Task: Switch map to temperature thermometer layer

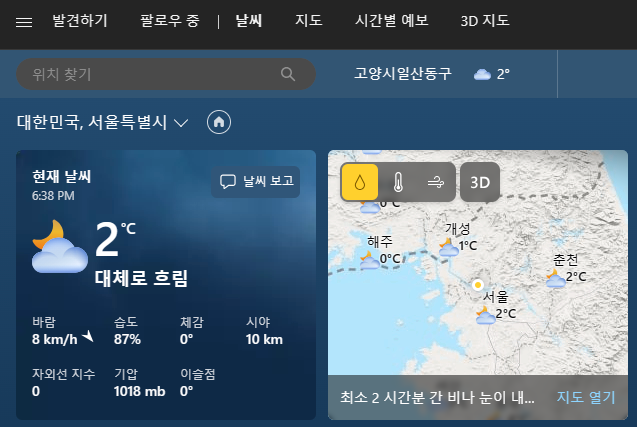Action: (x=398, y=182)
